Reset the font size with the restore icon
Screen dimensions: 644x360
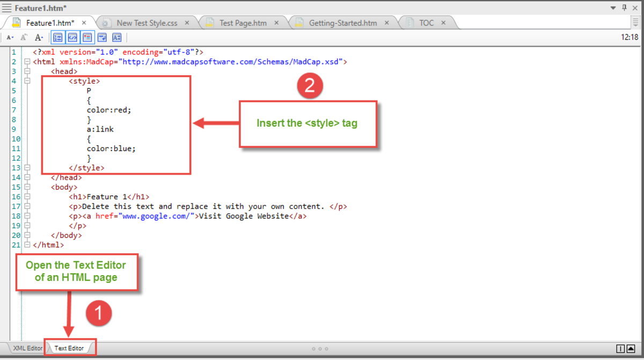coord(23,37)
